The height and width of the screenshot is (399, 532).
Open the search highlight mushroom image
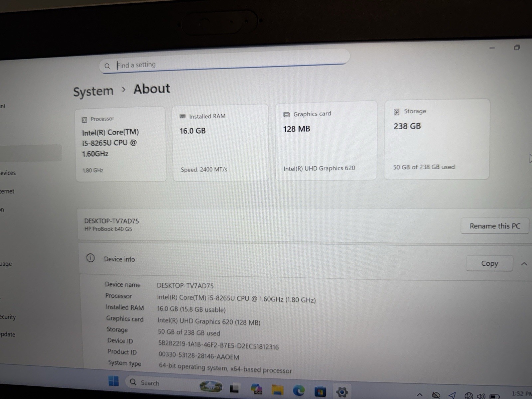211,386
